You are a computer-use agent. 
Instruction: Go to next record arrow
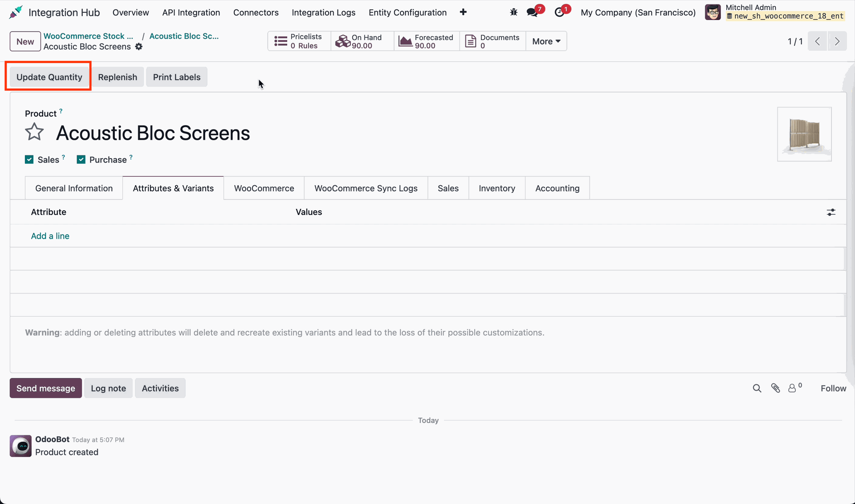click(x=837, y=41)
